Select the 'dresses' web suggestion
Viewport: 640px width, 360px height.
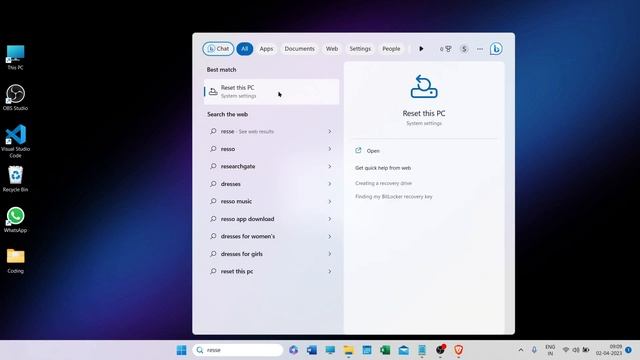[x=271, y=184]
